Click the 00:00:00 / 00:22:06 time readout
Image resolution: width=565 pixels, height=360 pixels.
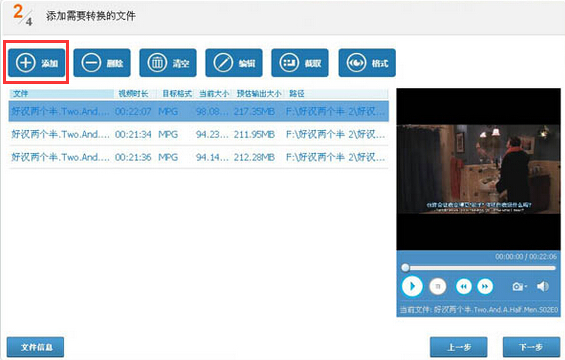coord(526,257)
